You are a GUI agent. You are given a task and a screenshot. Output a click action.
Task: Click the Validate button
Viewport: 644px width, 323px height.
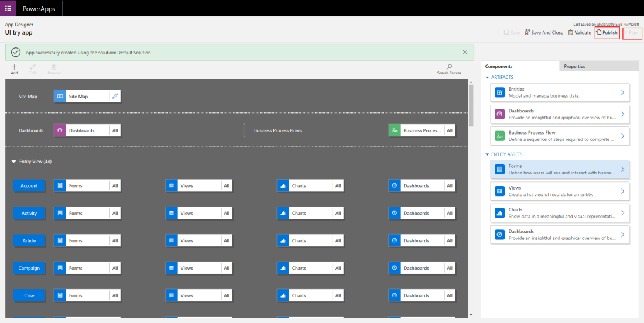pos(580,33)
